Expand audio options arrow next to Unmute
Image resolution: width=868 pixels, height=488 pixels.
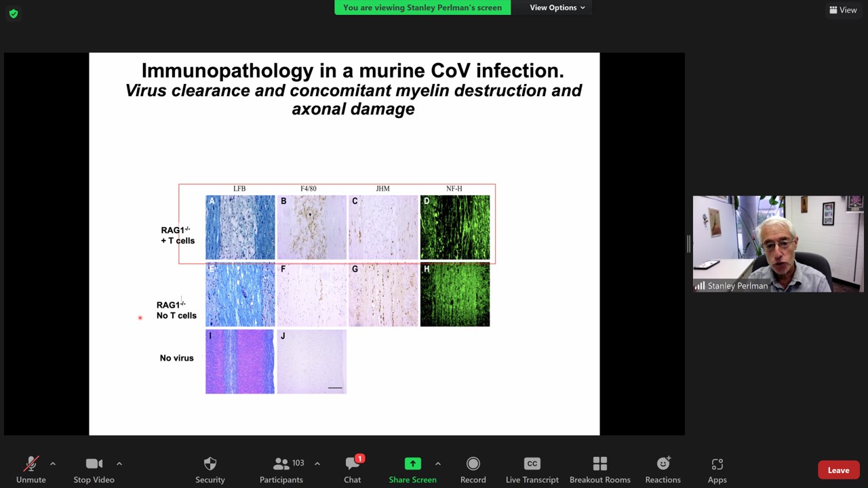click(x=53, y=464)
